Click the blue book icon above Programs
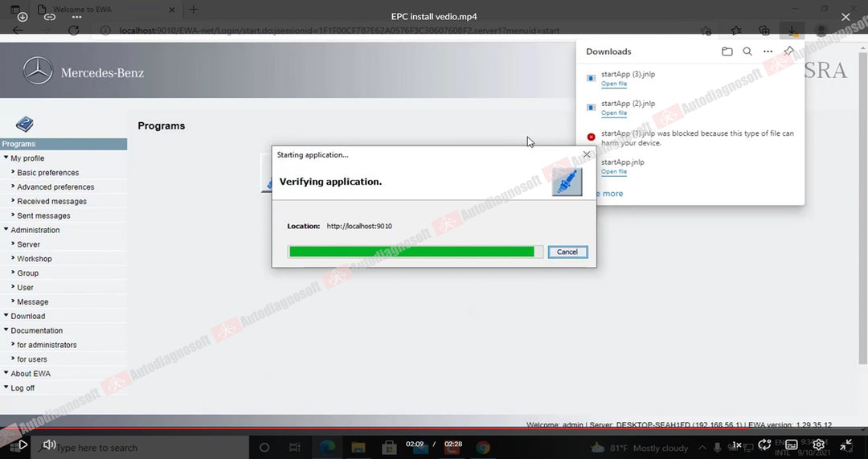Viewport: 868px width, 459px height. 24,124
